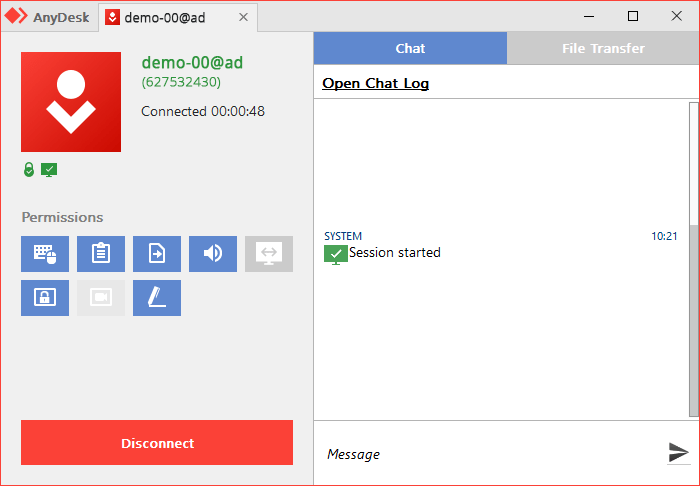Toggle the whiteboard drawing permission

point(157,298)
